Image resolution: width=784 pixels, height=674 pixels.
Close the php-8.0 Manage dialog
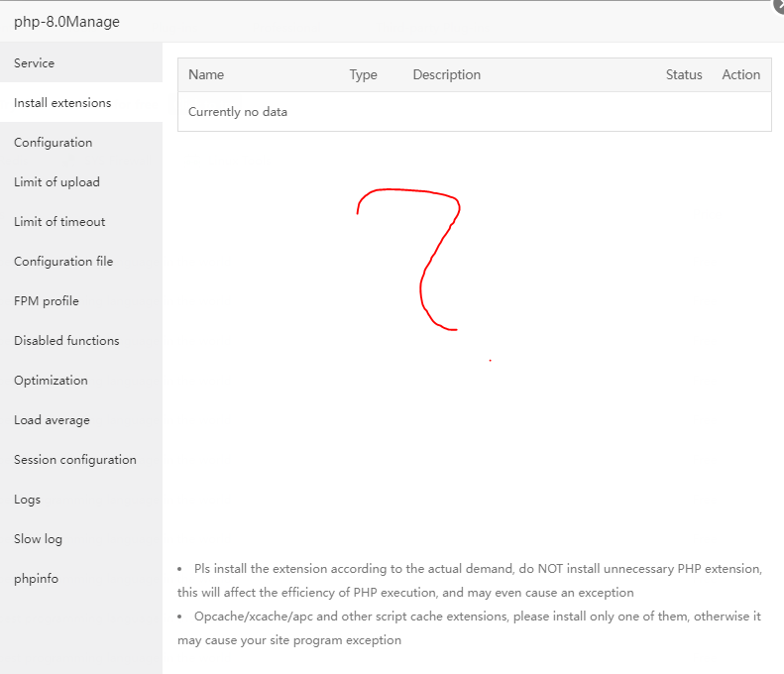click(778, 5)
